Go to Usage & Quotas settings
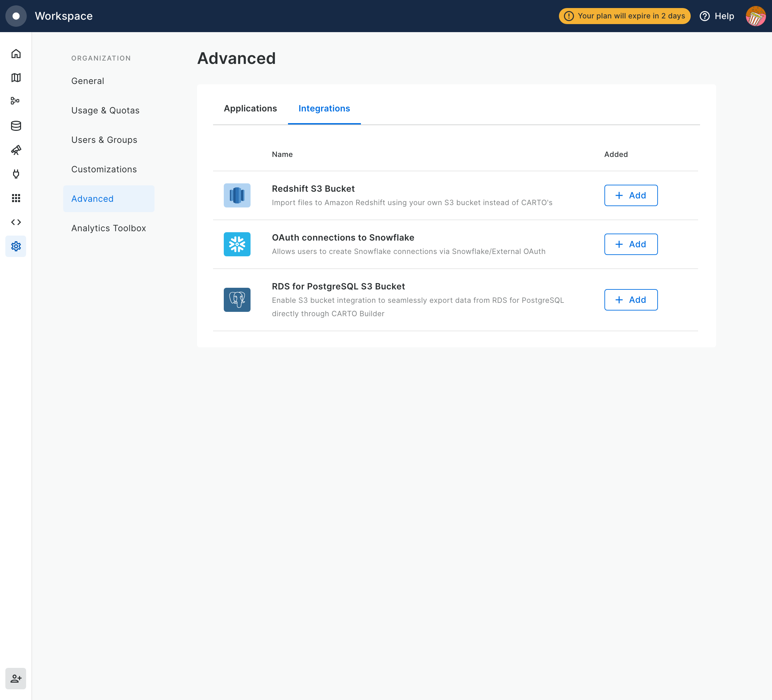This screenshot has height=700, width=772. (105, 110)
